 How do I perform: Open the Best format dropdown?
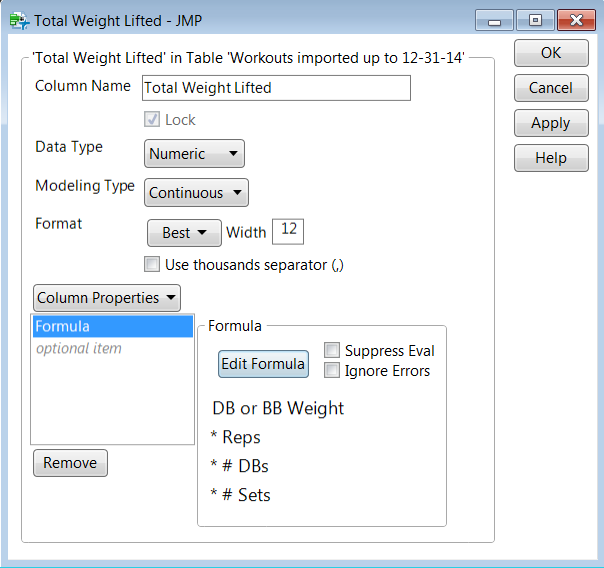click(x=184, y=233)
